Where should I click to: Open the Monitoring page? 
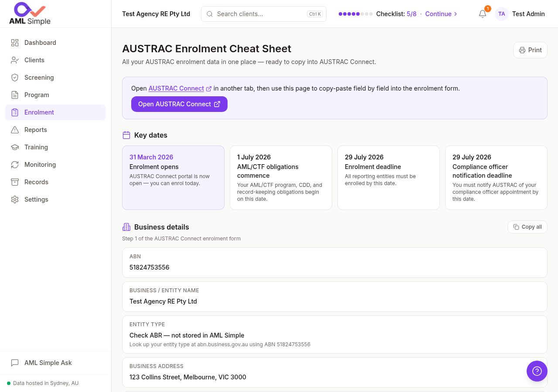[x=55, y=165]
